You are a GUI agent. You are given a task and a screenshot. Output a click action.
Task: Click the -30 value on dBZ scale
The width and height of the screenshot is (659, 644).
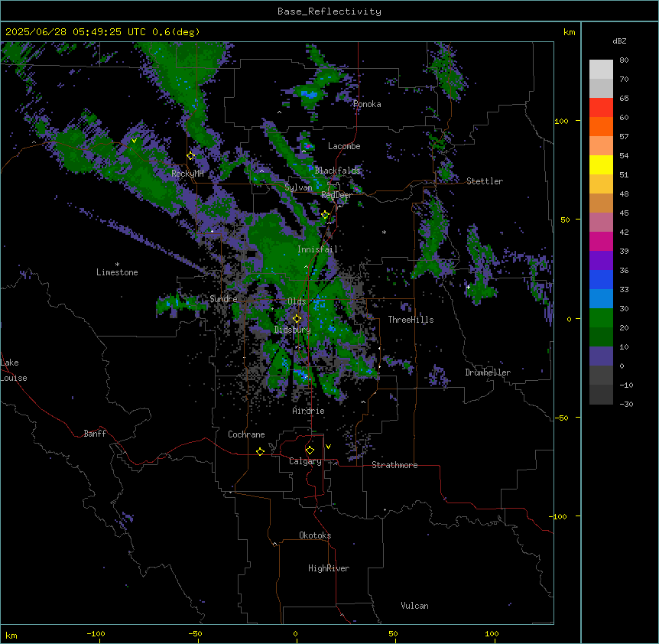626,404
